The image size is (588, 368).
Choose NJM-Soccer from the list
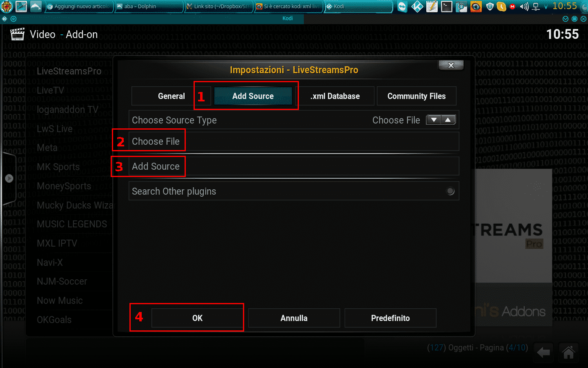62,281
